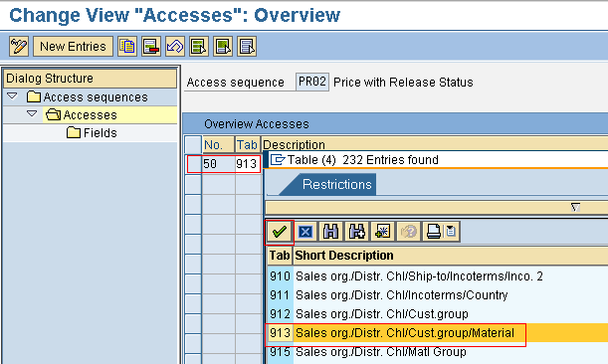Click the Deselect All toolbar icon
Viewport: 608px width, 364px height.
(247, 47)
